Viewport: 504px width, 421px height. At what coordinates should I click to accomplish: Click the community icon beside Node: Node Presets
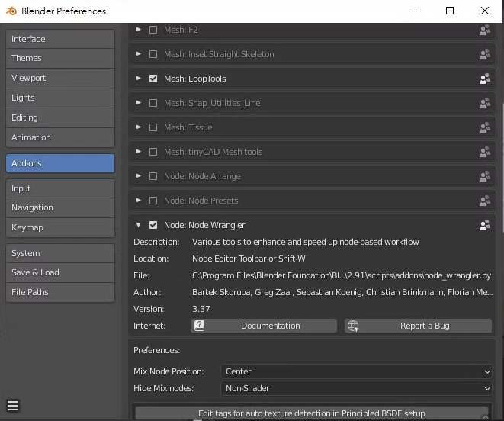tap(484, 201)
